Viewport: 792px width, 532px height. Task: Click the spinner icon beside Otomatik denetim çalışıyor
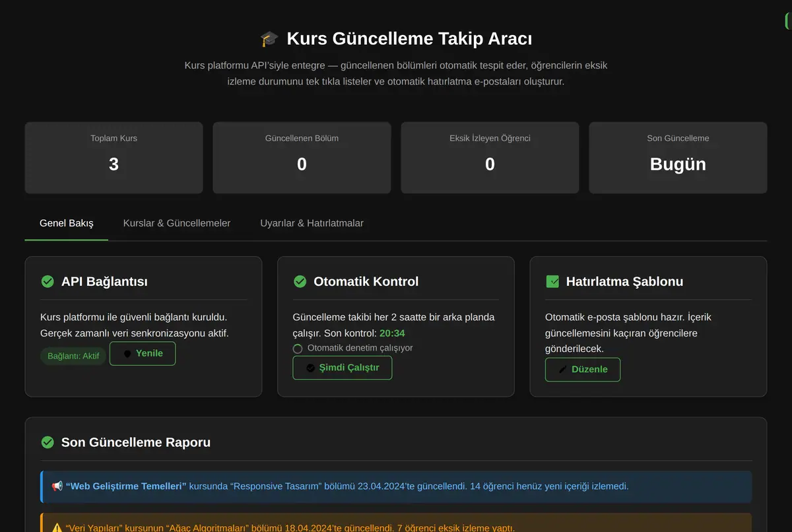(x=298, y=349)
